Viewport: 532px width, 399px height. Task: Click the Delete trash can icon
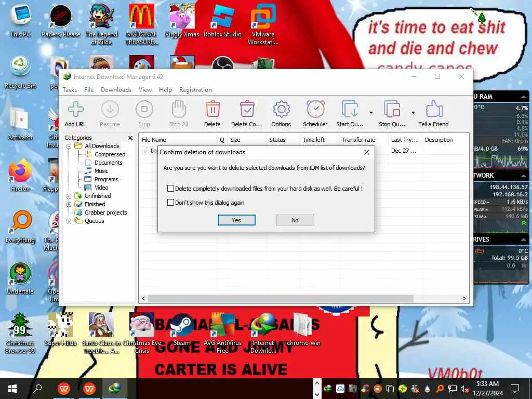point(212,109)
